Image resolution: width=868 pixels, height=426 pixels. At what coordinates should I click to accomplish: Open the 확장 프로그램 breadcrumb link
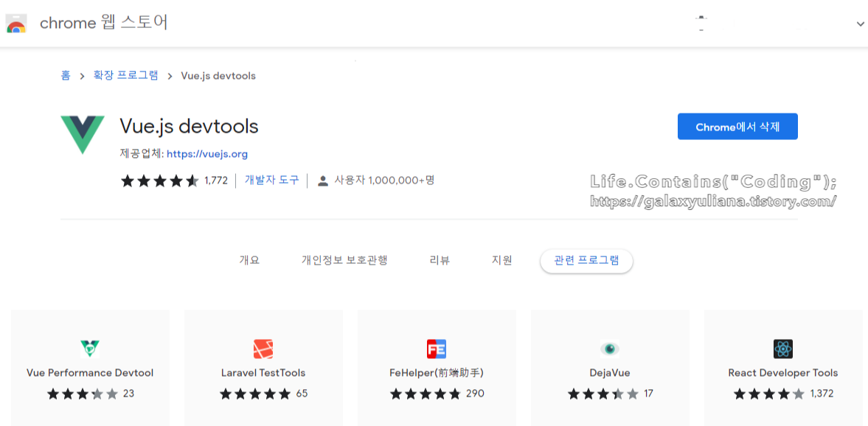click(125, 76)
